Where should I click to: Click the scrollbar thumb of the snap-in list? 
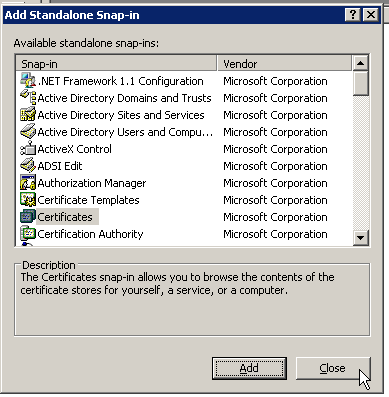tap(360, 83)
